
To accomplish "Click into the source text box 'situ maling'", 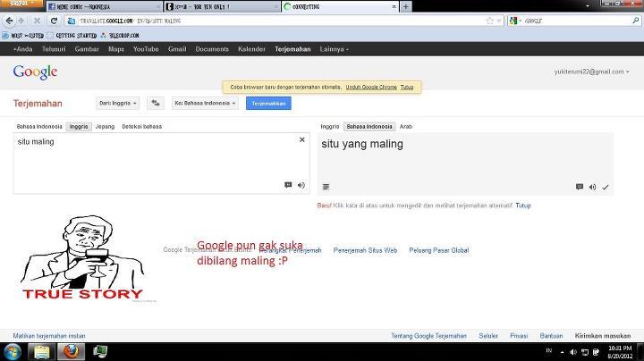I will tap(162, 164).
